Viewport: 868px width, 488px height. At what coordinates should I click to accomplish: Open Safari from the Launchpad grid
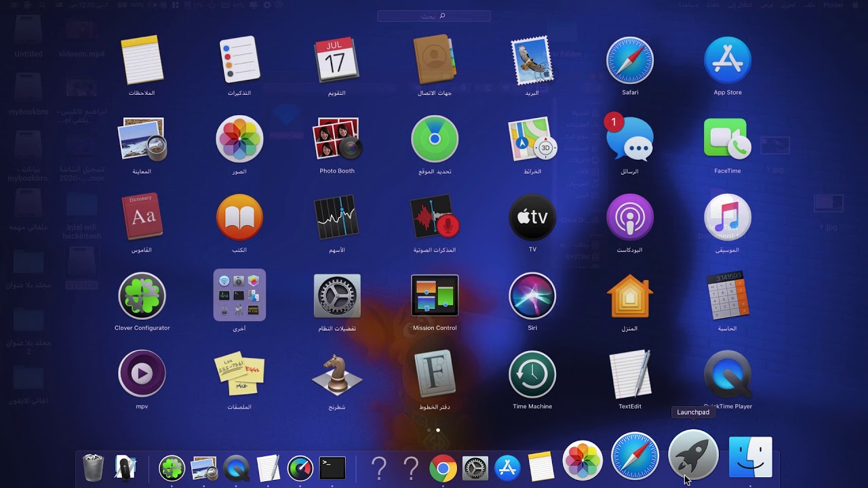pos(630,60)
